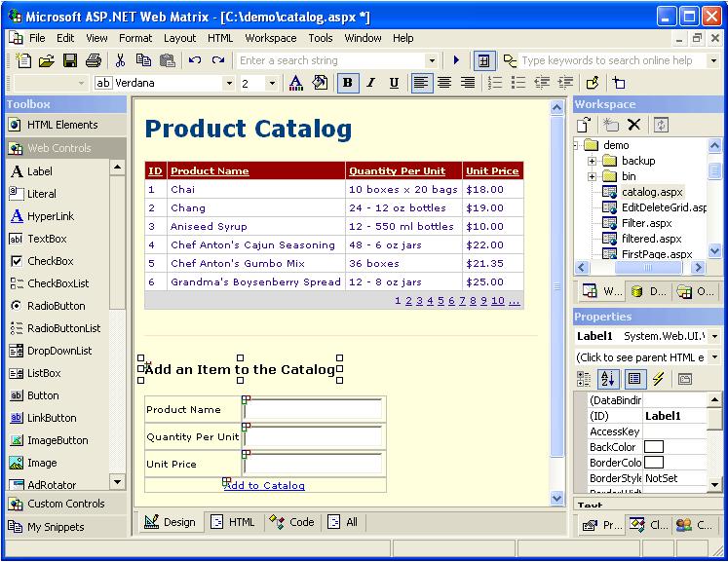This screenshot has height=562, width=728.
Task: Click the Paste clipboard icon
Action: pyautogui.click(x=168, y=60)
